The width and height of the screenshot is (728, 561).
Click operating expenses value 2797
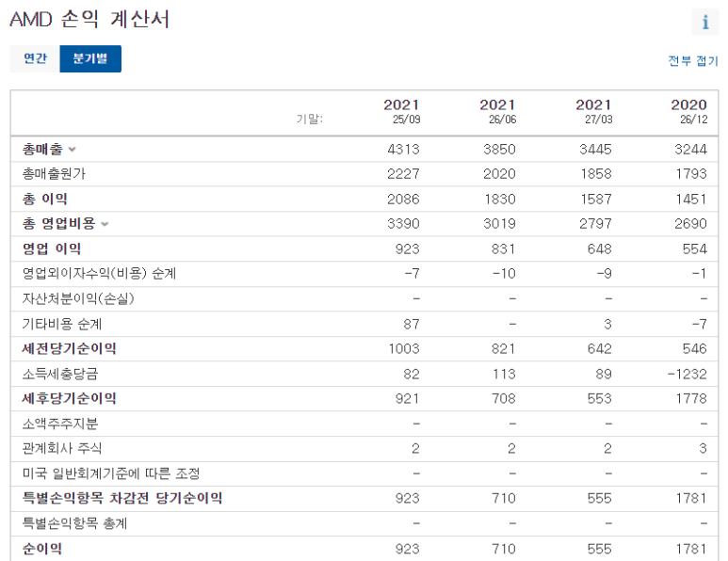pos(595,224)
